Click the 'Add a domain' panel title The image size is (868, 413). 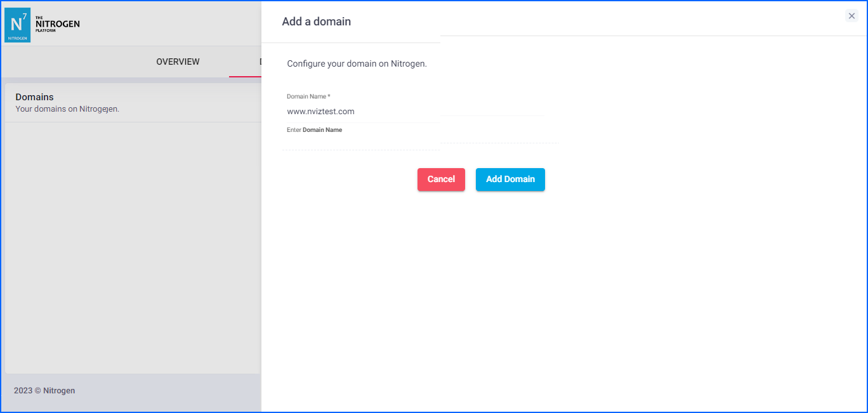[316, 22]
